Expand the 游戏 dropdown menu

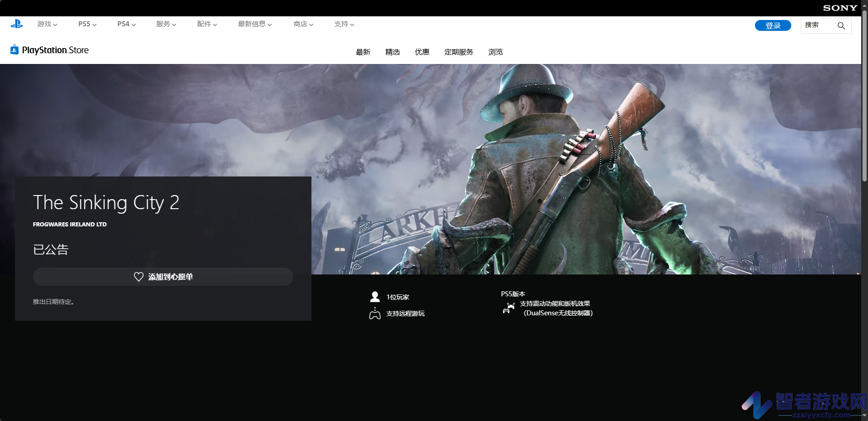tap(47, 24)
